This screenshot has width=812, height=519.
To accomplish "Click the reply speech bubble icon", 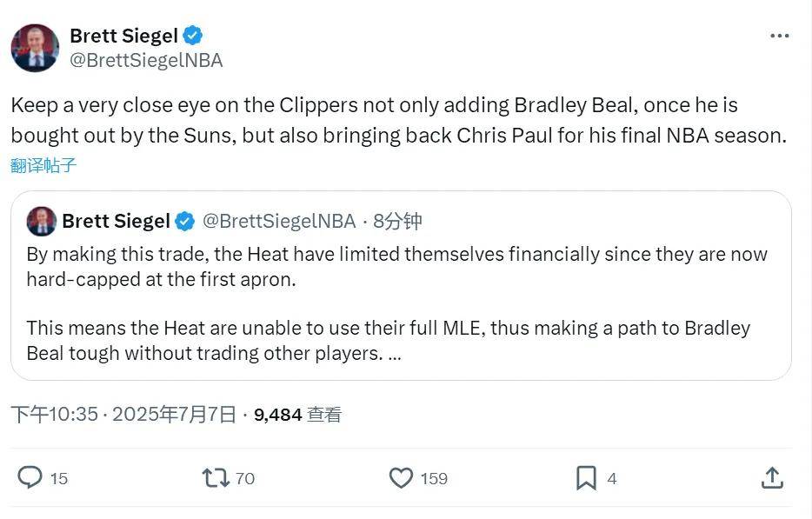I will click(31, 477).
